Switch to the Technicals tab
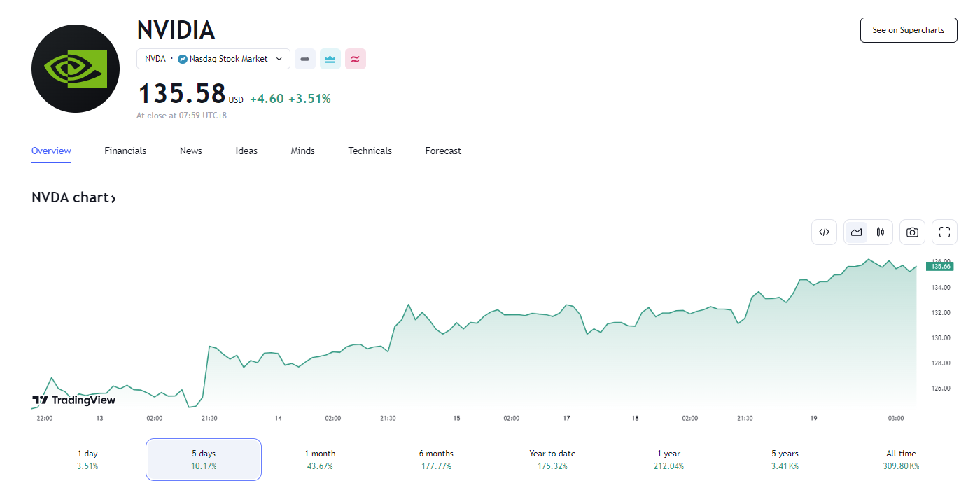 (370, 151)
